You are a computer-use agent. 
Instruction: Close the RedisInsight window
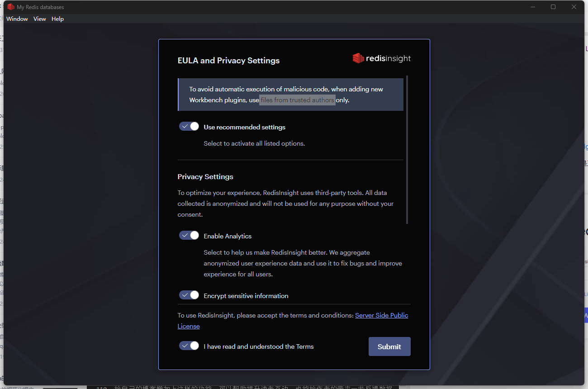tap(574, 7)
